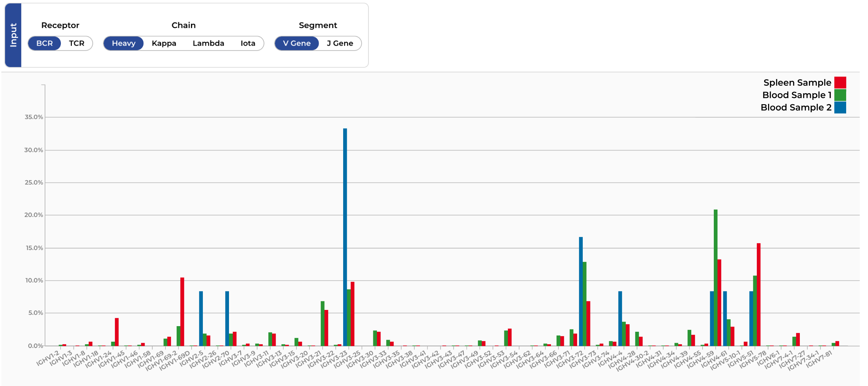Click the Spleen Sample legend label
This screenshot has width=868, height=386.
pos(797,82)
